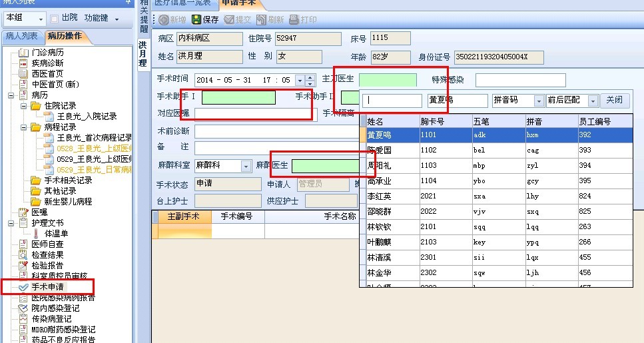Open 药品不良反应报告 tree entry
Image resolution: width=644 pixels, height=343 pixels.
(63, 339)
